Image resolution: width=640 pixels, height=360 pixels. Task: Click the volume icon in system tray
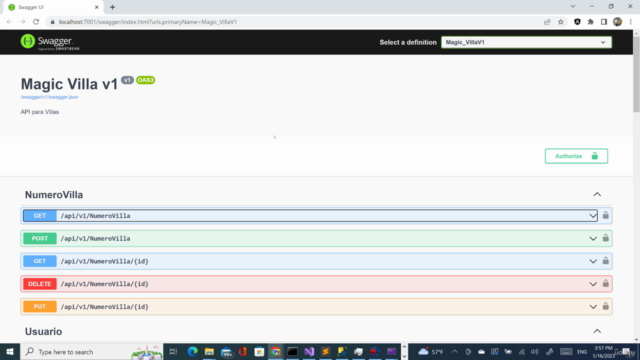(x=534, y=351)
